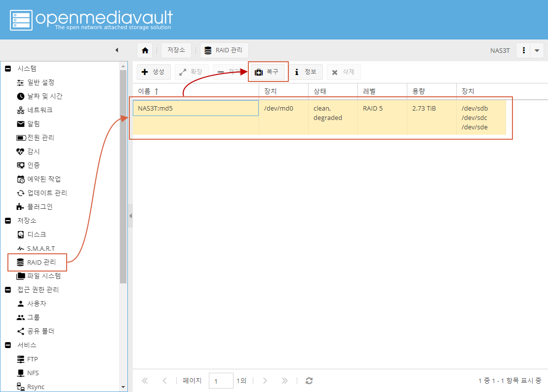The image size is (548, 392).
Task: Open 날짜 및 시간 settings
Action: (x=39, y=96)
